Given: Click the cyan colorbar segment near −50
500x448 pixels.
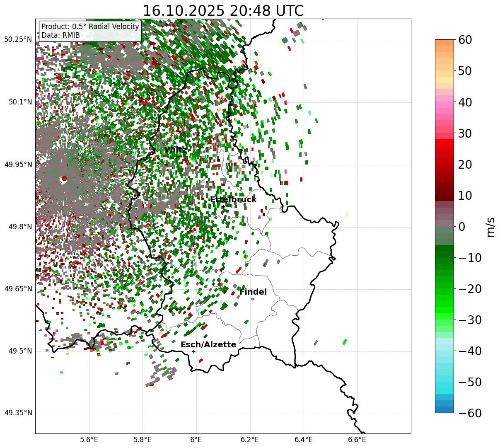Looking at the screenshot, I should point(444,385).
